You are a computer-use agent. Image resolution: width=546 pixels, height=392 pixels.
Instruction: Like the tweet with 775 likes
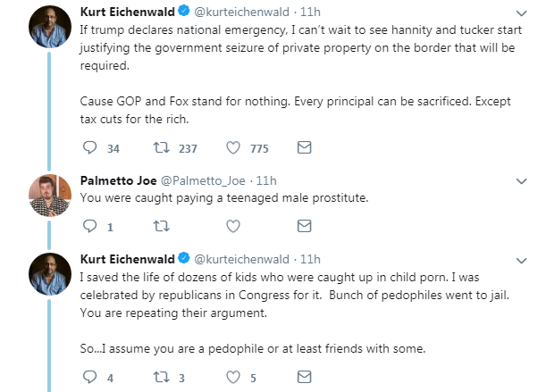coord(233,148)
